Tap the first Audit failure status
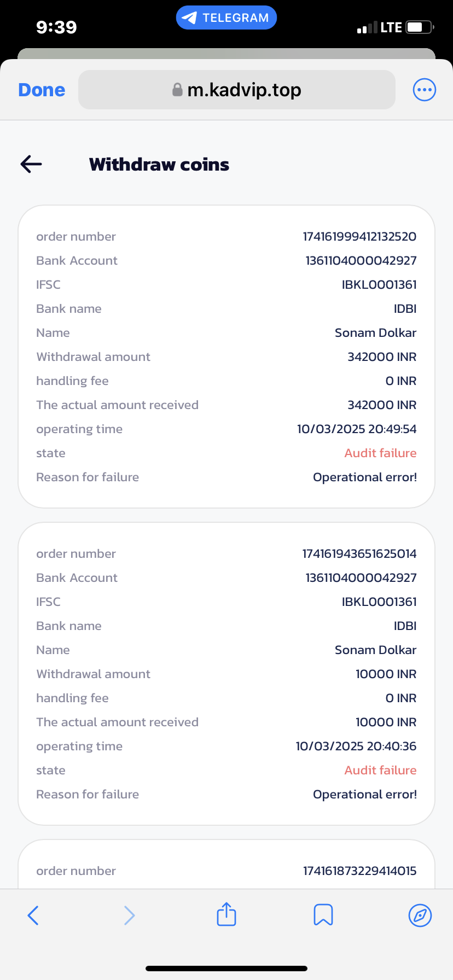Viewport: 453px width, 980px height. [380, 453]
